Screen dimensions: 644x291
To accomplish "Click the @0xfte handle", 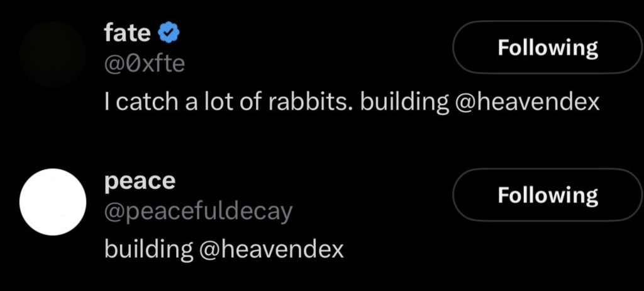I will [144, 64].
